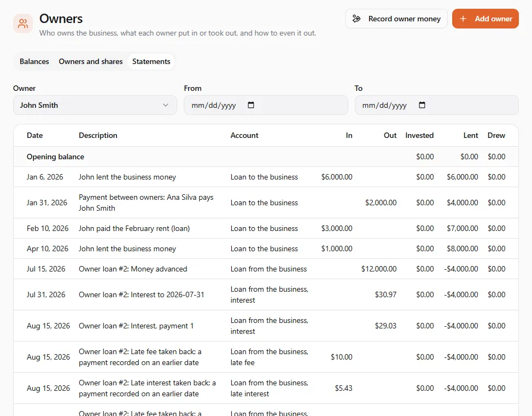Click the $10.00 late fee In amount
Image resolution: width=532 pixels, height=416 pixels.
point(342,357)
